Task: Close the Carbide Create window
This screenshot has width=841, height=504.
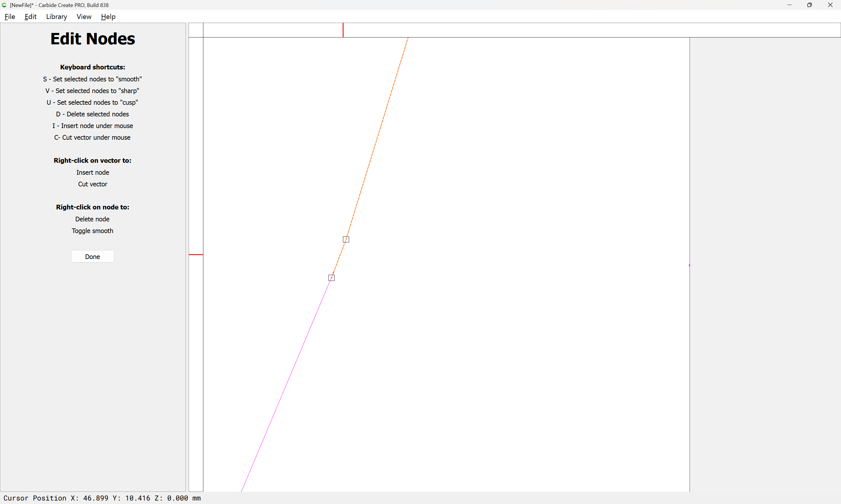Action: [x=830, y=5]
